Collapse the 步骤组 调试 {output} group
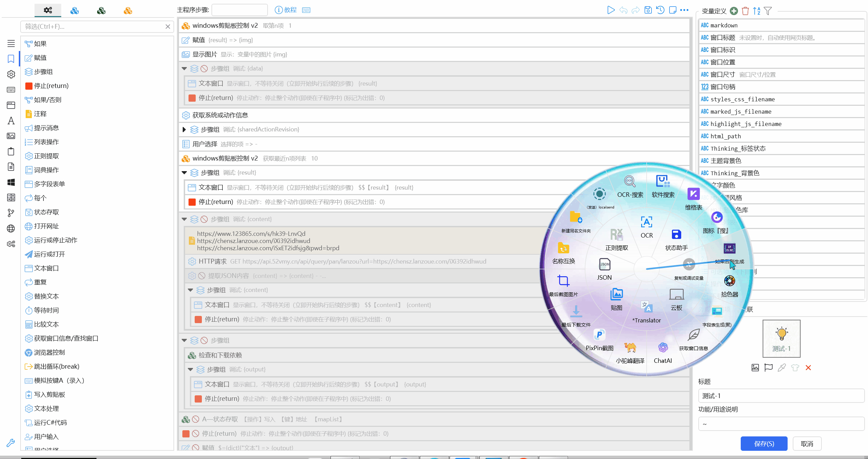Screen dimensions: 868x459 pyautogui.click(x=191, y=369)
